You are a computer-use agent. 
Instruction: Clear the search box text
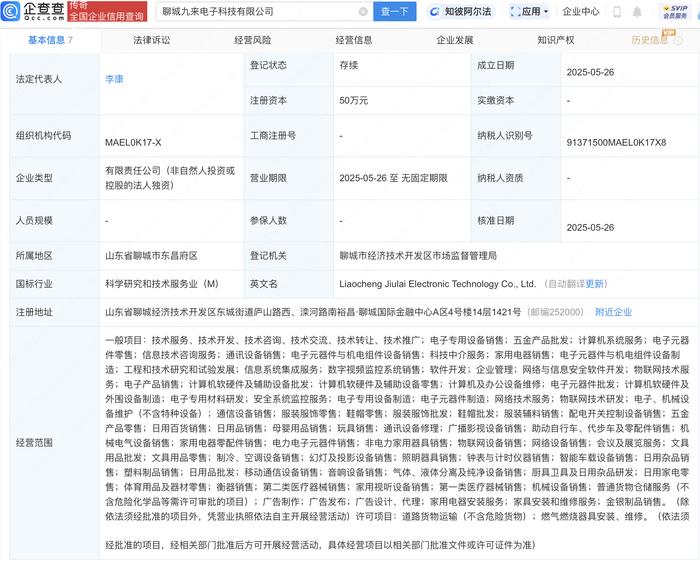coord(363,12)
